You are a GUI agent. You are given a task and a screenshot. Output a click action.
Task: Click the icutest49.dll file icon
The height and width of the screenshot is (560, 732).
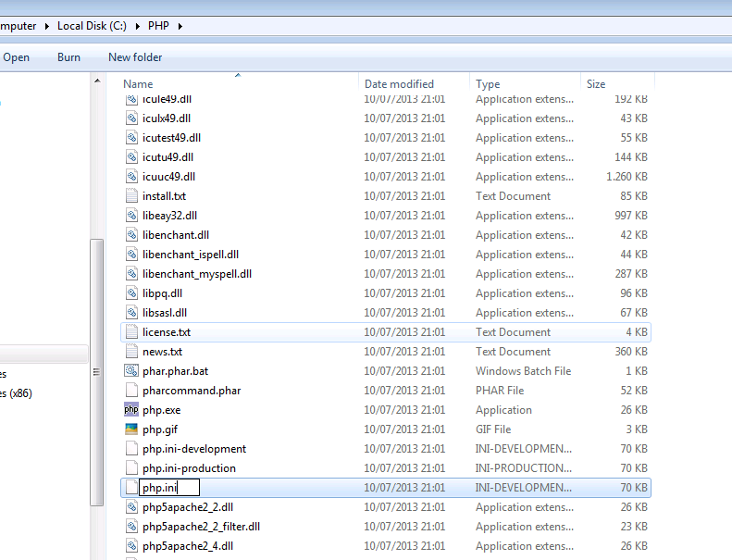click(131, 138)
